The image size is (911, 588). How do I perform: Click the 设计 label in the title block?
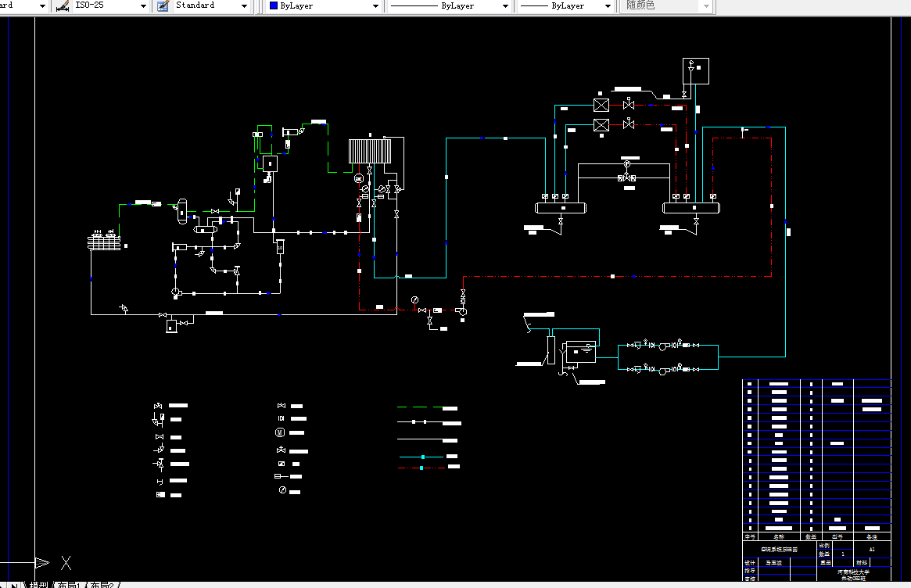tap(750, 562)
